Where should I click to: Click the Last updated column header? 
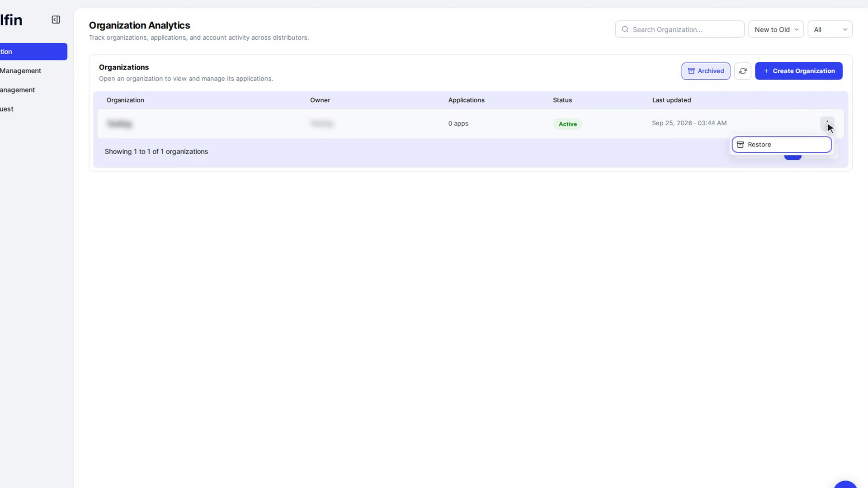tap(671, 100)
